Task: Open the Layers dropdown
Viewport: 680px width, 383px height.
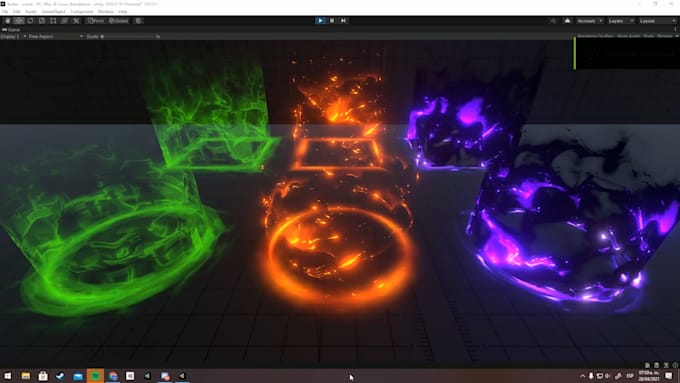Action: [621, 21]
